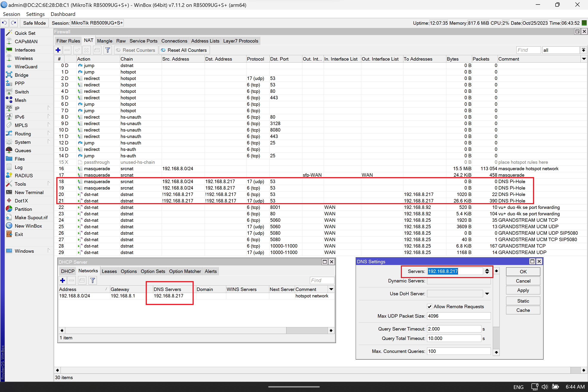588x392 pixels.
Task: Open WireGuard from the sidebar
Action: point(26,66)
